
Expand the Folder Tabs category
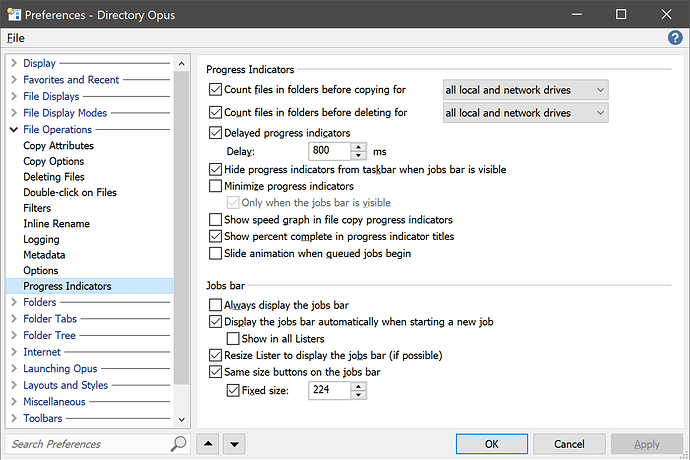[x=14, y=318]
